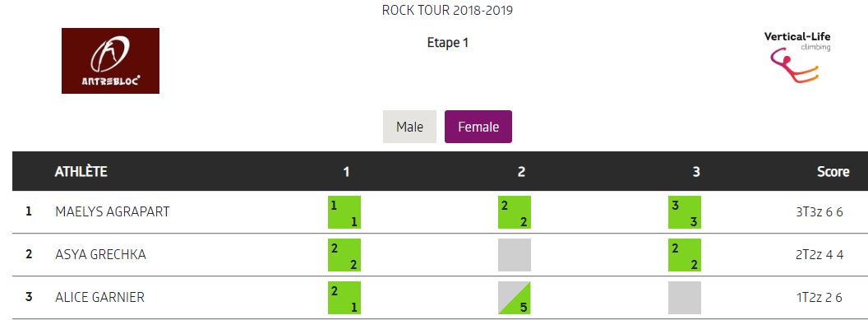The height and width of the screenshot is (320, 868).
Task: Click Maelys Agrapart's boulder 1 result tile
Action: 344,212
